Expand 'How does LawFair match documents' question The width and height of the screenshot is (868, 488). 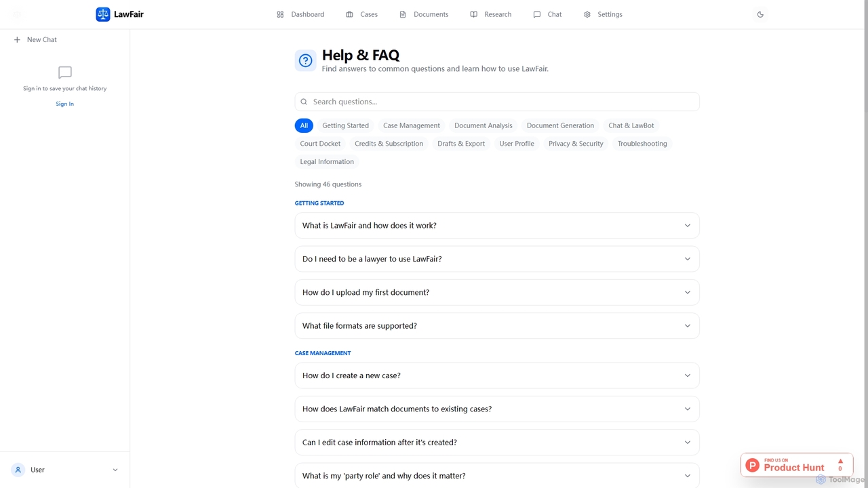point(497,409)
